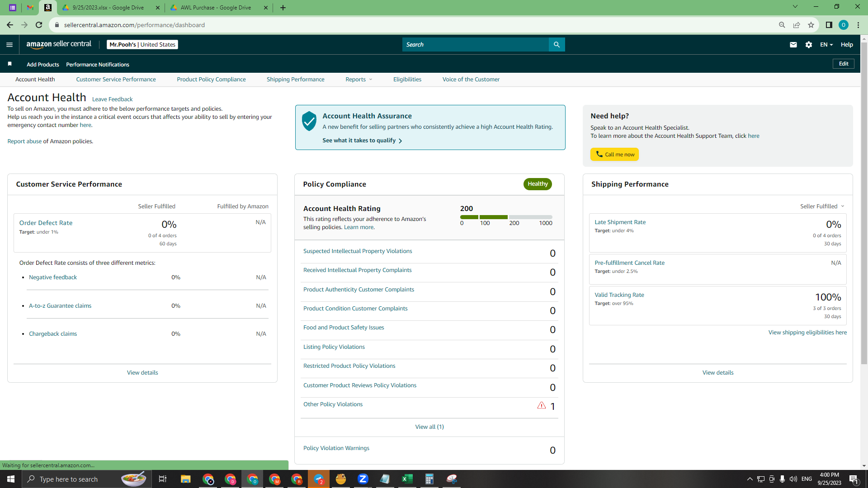Image resolution: width=868 pixels, height=488 pixels.
Task: Switch to Customer Service Performance tab
Action: click(116, 80)
